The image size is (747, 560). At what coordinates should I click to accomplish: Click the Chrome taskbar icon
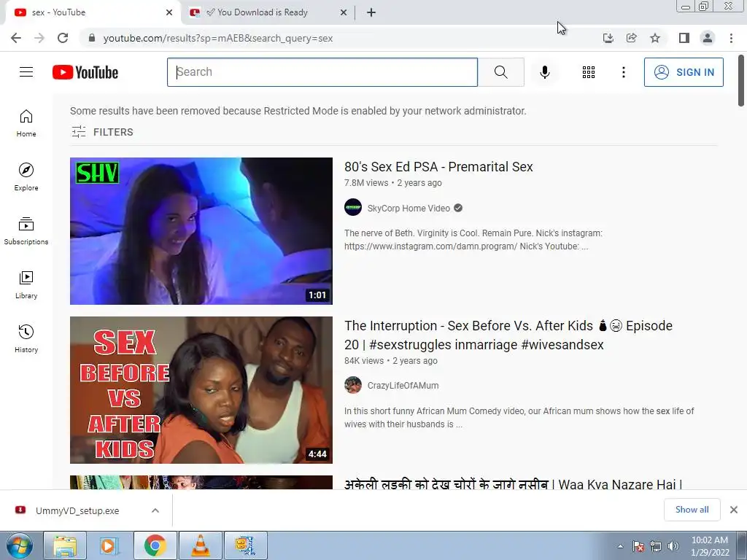pyautogui.click(x=155, y=545)
